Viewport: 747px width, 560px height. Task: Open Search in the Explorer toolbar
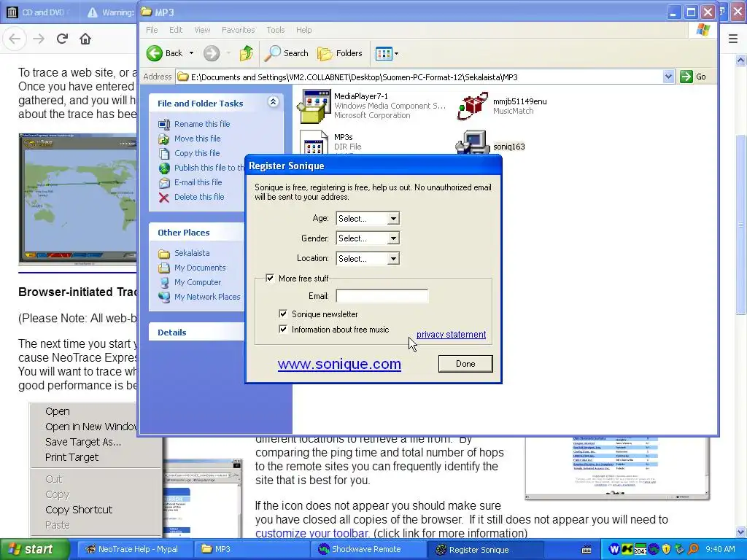[x=287, y=53]
